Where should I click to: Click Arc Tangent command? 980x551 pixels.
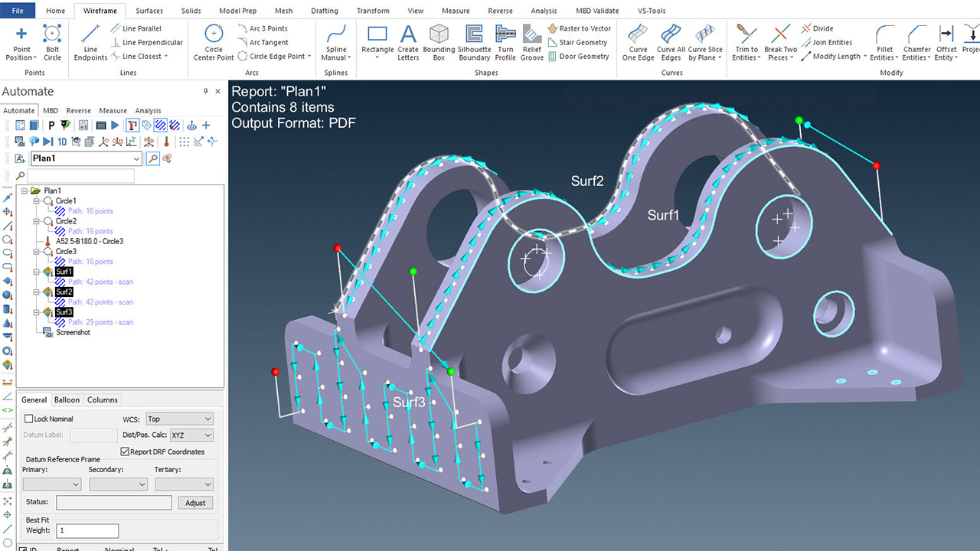263,42
